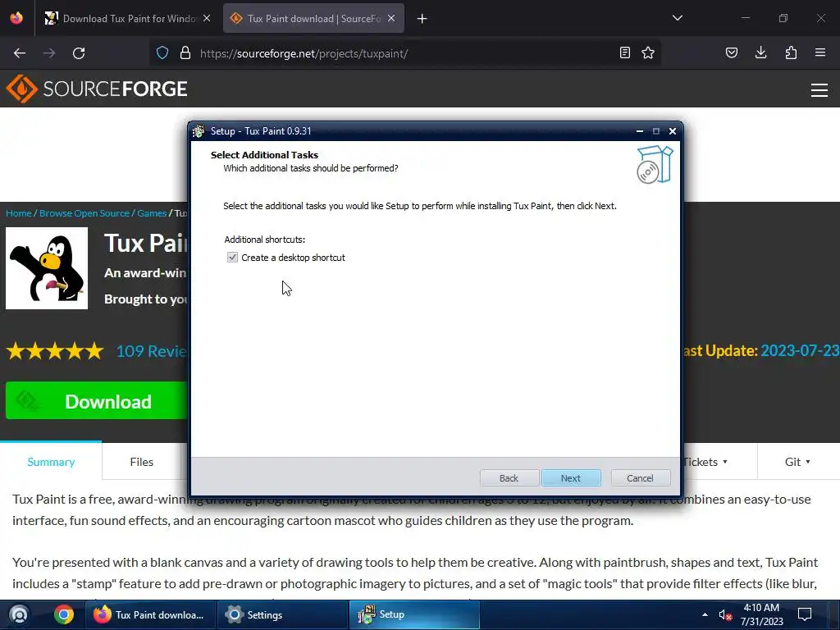The height and width of the screenshot is (630, 840).
Task: Click the muted volume tray icon
Action: (725, 615)
